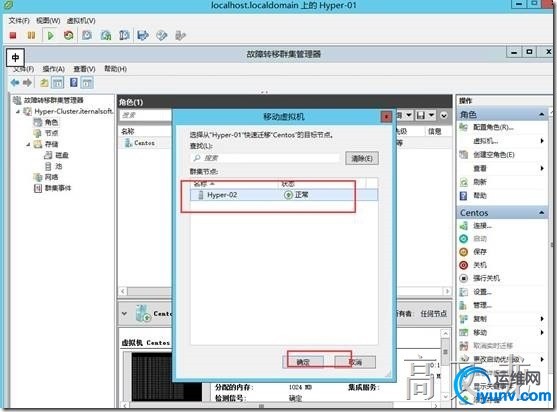Expand the 复制 submenu arrow in actions pane
Screen dimensions: 557x412
[x=542, y=319]
